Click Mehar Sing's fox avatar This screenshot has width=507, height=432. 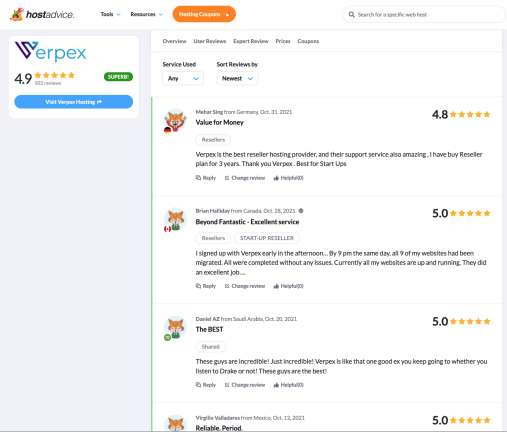[x=175, y=121]
